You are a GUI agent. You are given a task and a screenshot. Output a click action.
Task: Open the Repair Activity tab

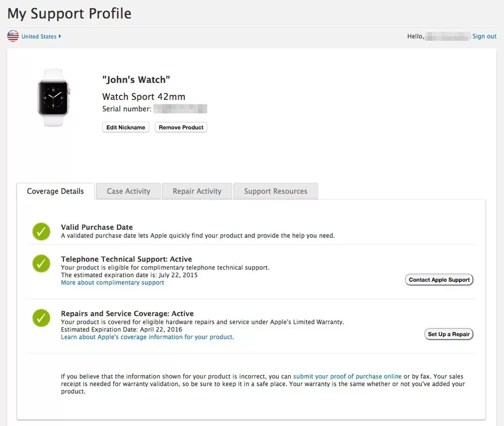[x=197, y=191]
